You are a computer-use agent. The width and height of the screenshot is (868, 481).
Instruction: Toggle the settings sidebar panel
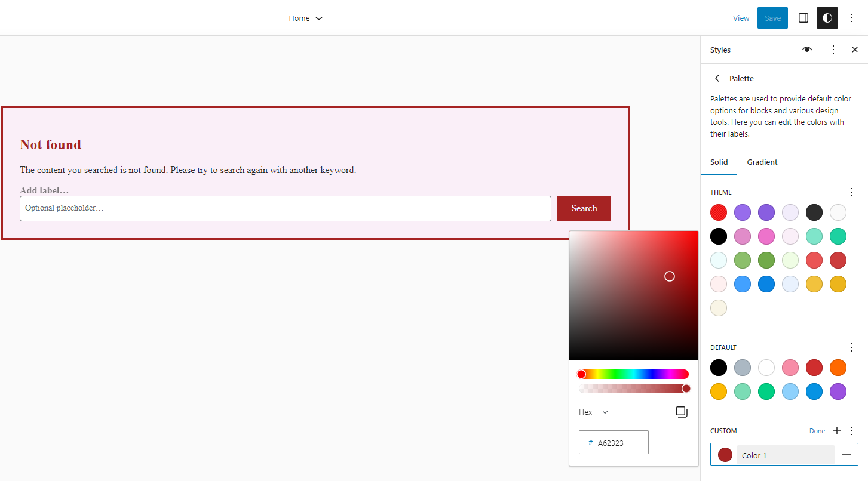coord(803,18)
